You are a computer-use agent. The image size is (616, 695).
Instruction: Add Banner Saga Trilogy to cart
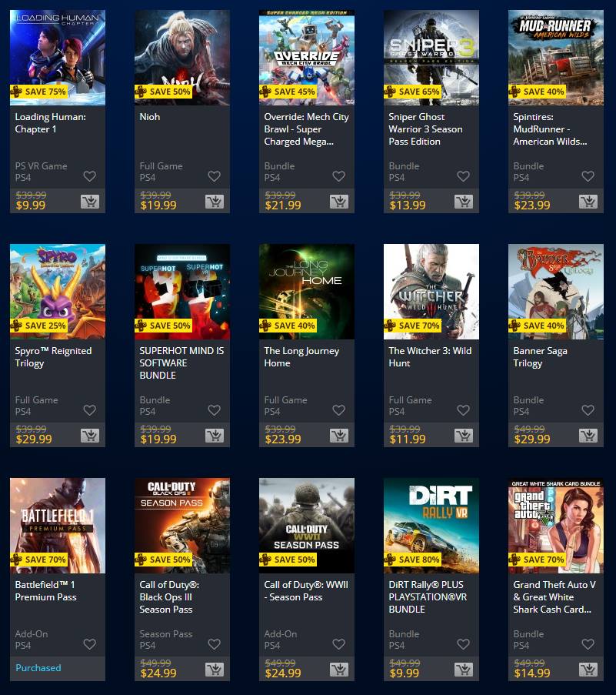point(588,436)
